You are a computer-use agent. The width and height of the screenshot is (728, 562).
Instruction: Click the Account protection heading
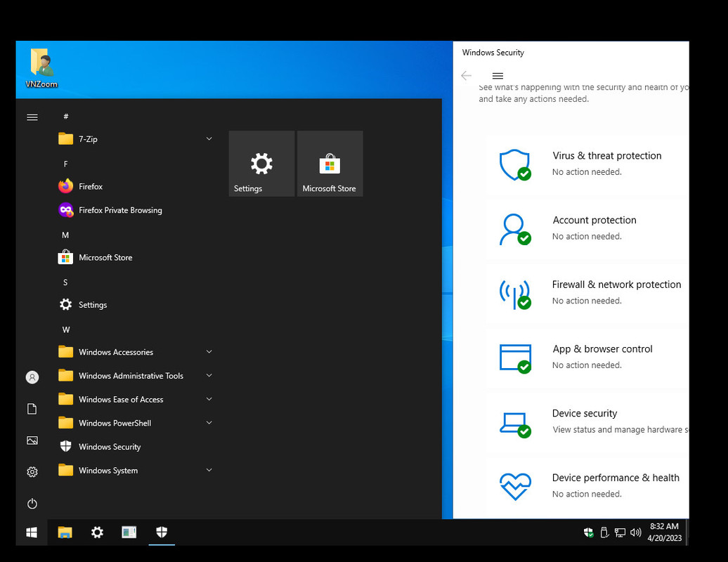click(594, 220)
